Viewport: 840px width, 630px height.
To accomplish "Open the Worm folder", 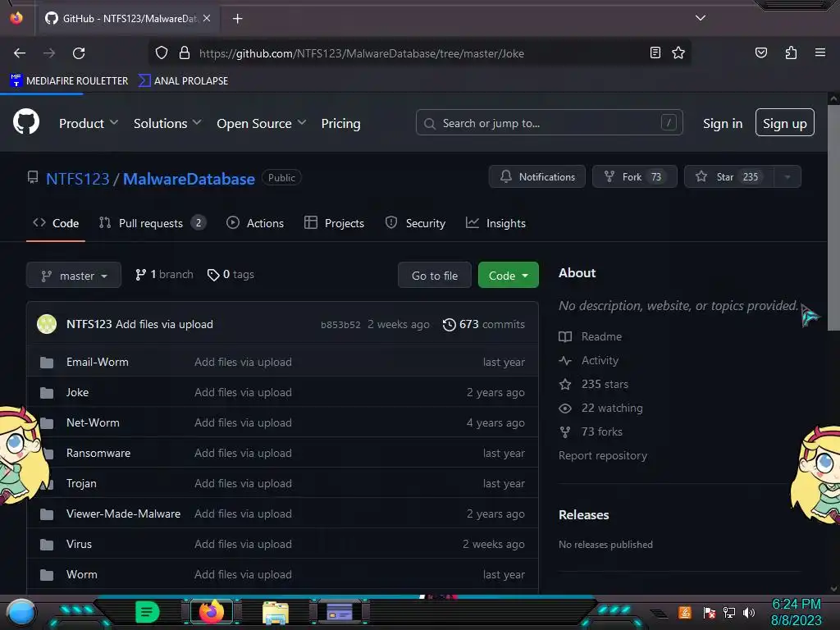I will (82, 574).
